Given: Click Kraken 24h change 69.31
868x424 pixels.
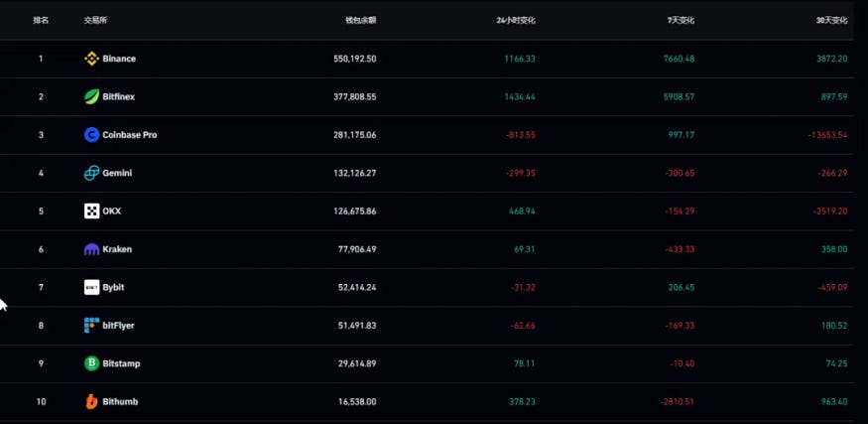Looking at the screenshot, I should (524, 249).
